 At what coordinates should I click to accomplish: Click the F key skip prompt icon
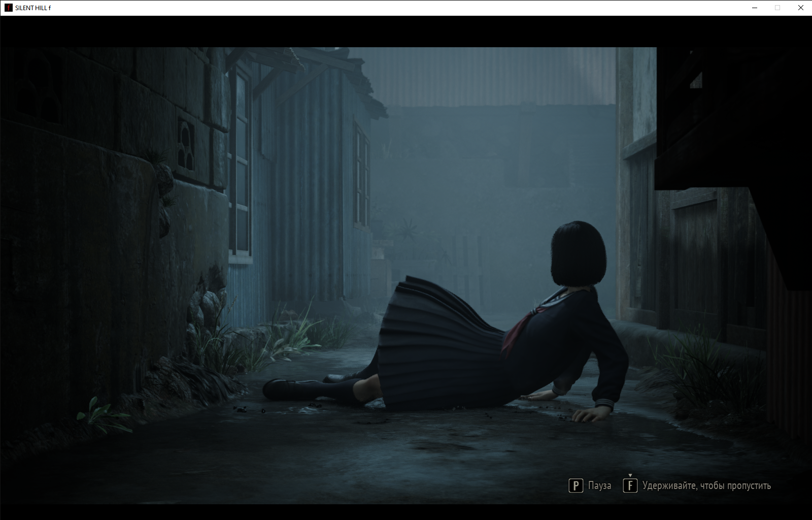630,486
